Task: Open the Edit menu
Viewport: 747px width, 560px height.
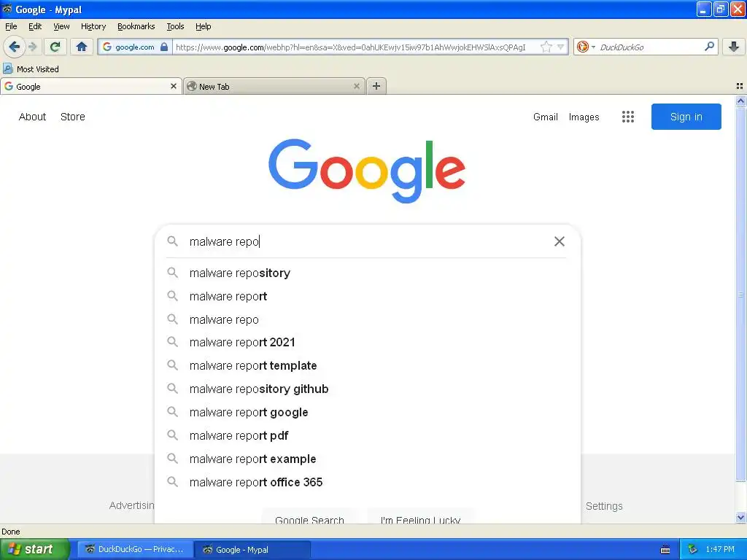Action: pyautogui.click(x=35, y=26)
